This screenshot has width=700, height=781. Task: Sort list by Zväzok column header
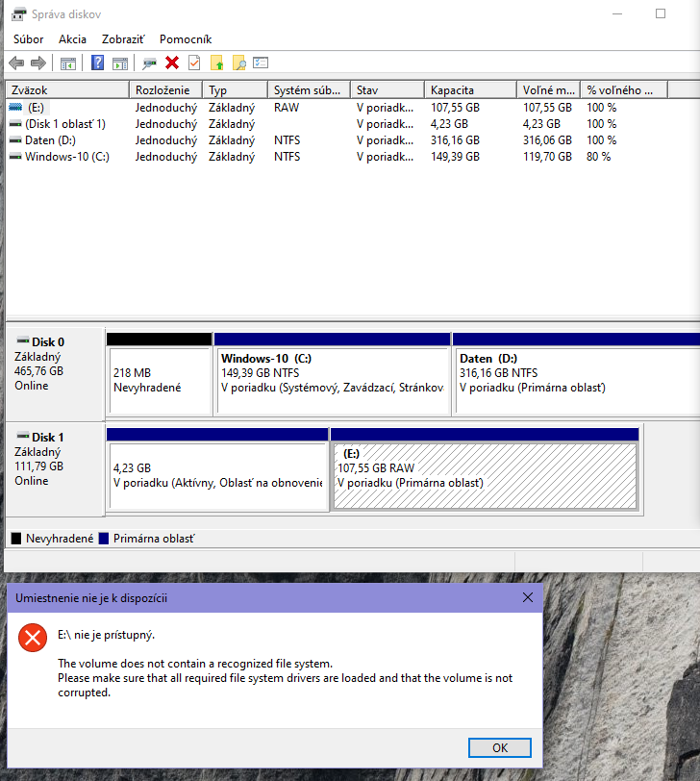coord(67,90)
